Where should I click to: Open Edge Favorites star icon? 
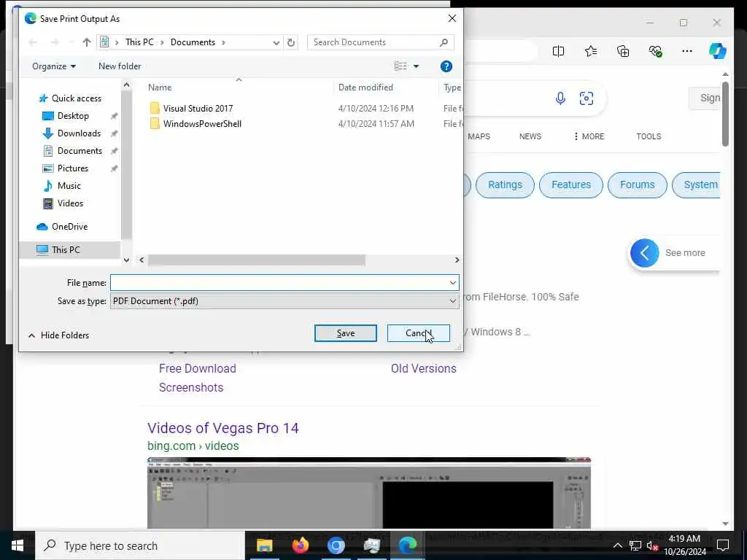point(591,51)
